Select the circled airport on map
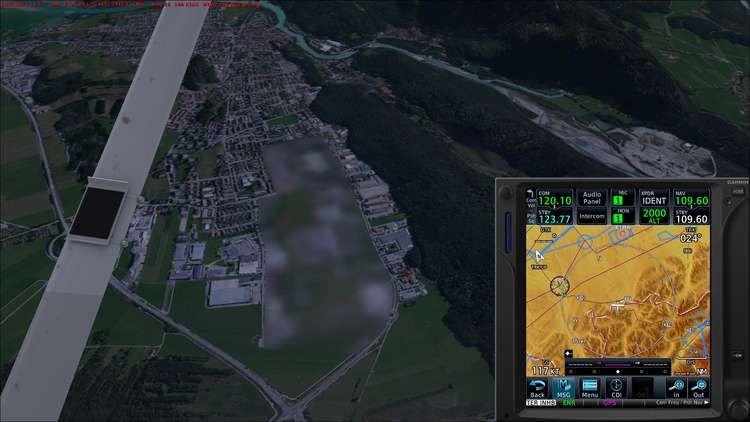 pos(559,286)
